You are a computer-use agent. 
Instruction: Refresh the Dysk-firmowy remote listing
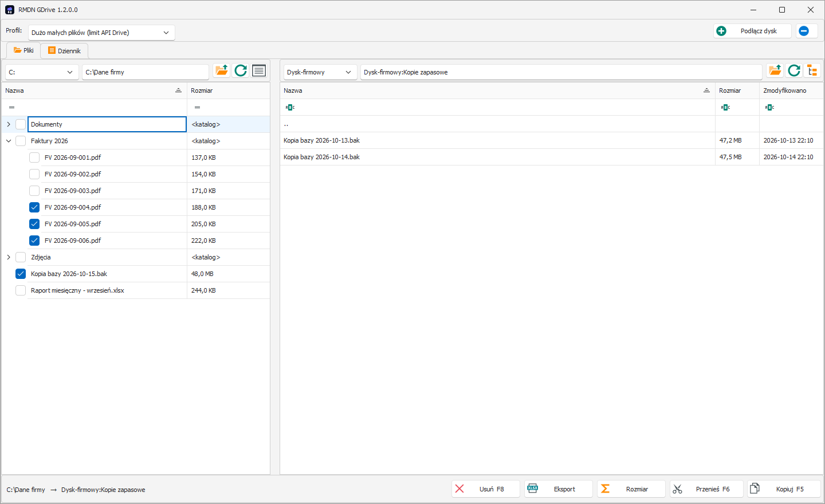point(794,70)
